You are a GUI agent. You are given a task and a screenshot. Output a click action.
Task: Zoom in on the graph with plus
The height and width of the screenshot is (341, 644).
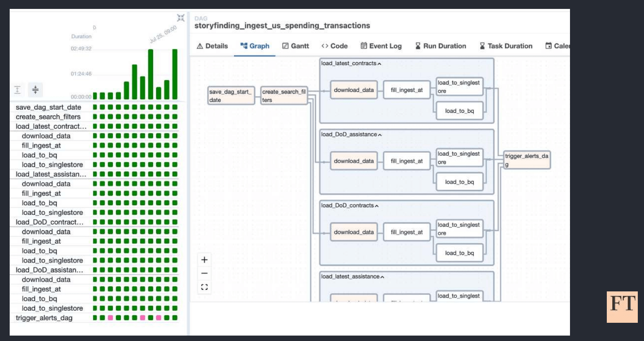pos(204,260)
